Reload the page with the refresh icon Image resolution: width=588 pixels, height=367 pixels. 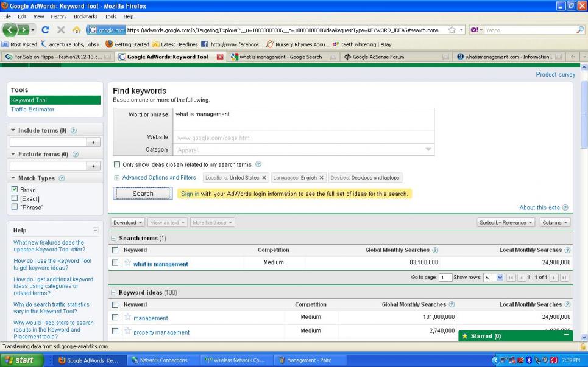click(x=46, y=30)
